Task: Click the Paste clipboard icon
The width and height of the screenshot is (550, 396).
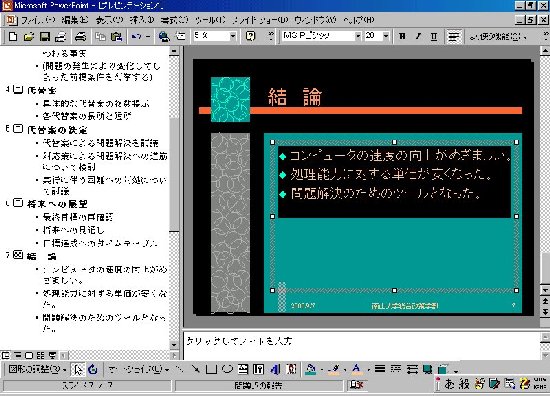Action: [116, 36]
